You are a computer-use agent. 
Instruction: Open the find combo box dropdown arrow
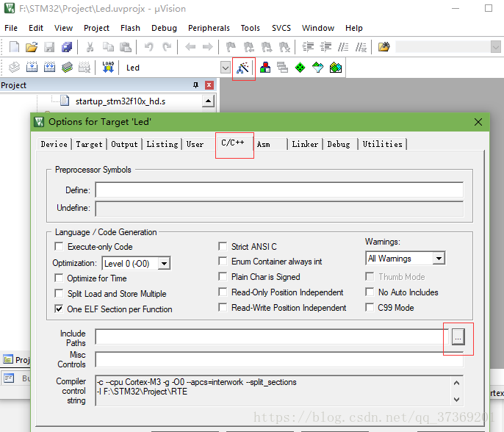(496, 48)
